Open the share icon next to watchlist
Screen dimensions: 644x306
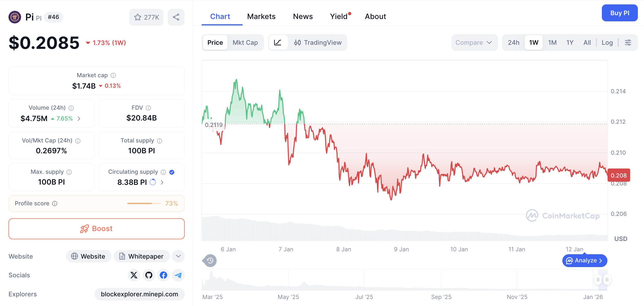point(176,17)
